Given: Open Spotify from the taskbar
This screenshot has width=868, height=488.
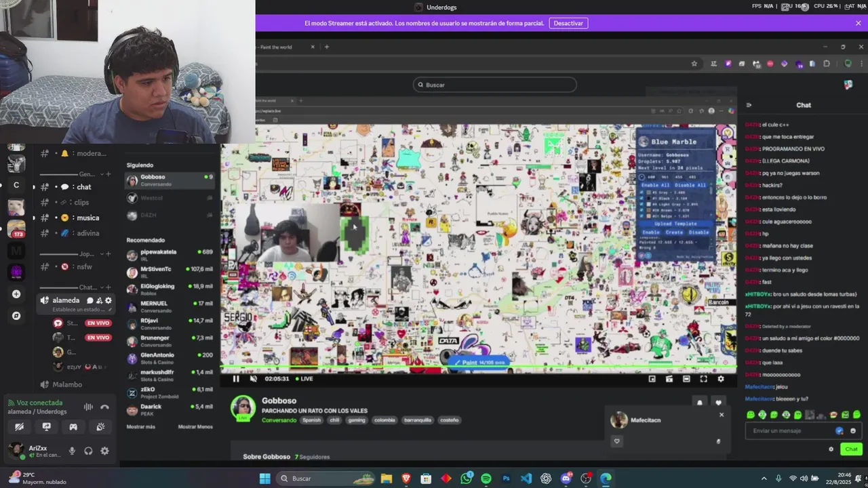Looking at the screenshot, I should point(486,479).
